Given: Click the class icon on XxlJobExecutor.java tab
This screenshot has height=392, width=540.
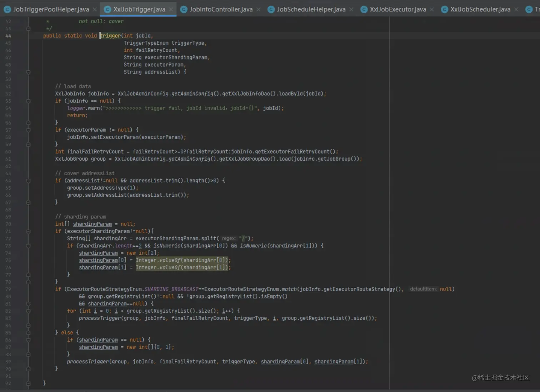Looking at the screenshot, I should (x=364, y=9).
